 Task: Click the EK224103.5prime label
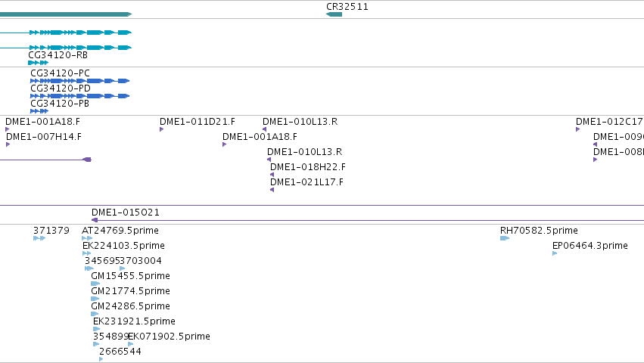pos(123,246)
